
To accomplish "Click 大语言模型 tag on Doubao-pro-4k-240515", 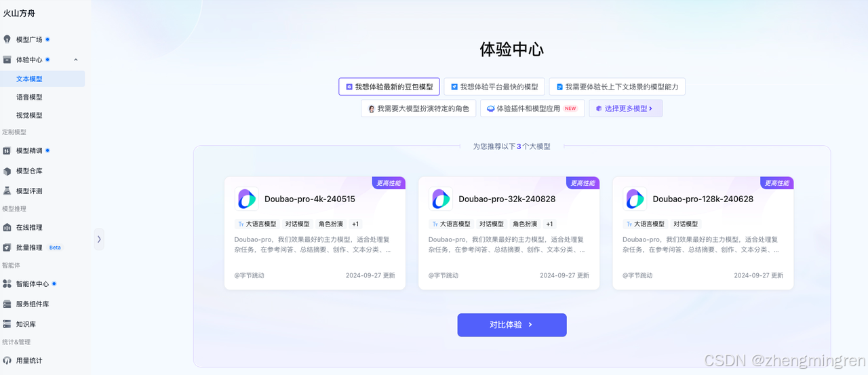I will point(256,224).
